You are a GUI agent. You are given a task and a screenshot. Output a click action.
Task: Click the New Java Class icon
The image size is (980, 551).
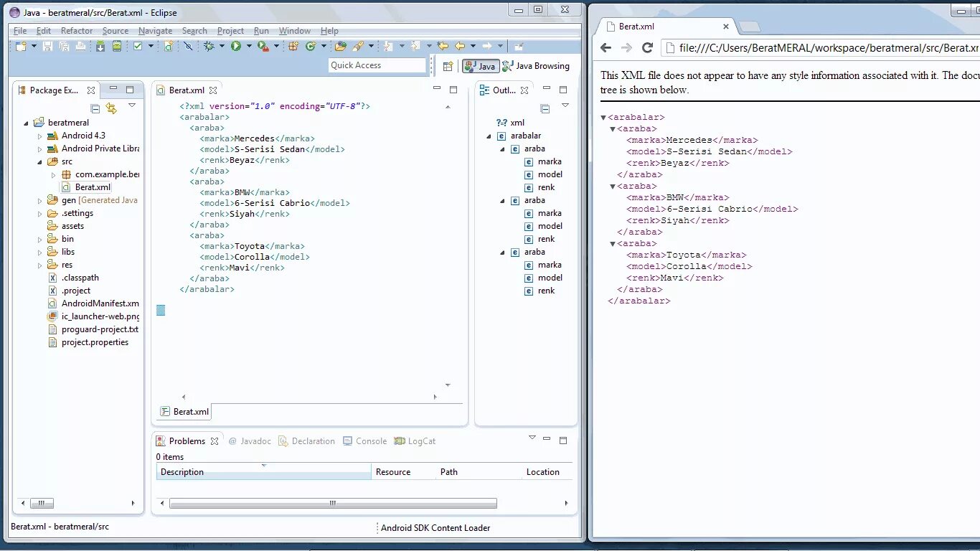(310, 46)
